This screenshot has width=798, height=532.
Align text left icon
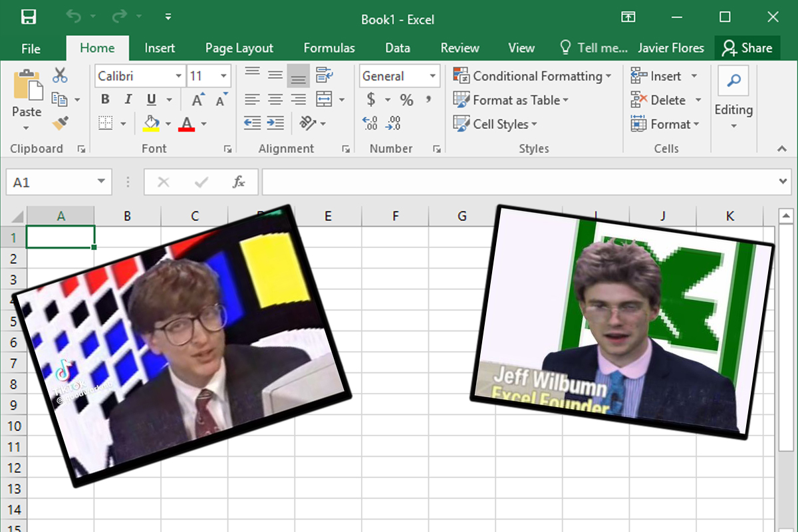pos(252,100)
